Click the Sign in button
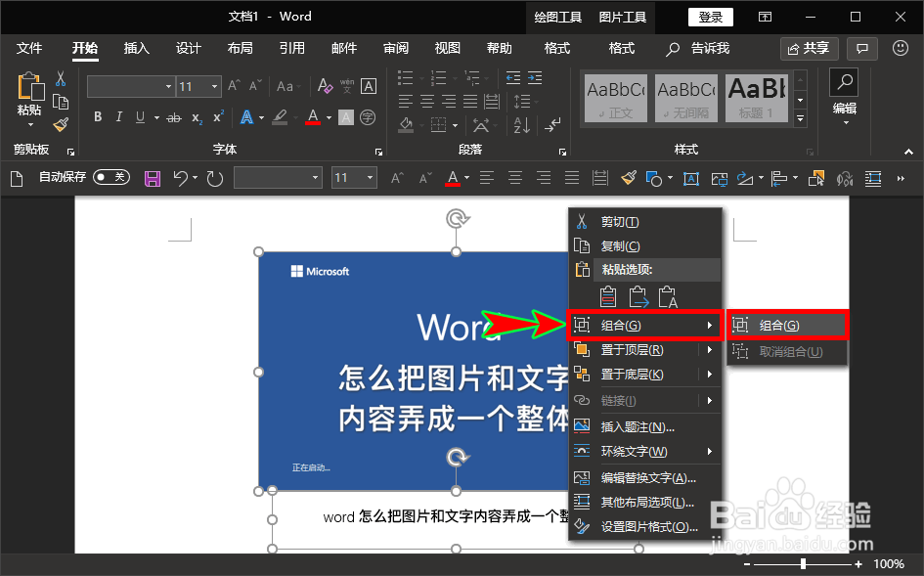Viewport: 924px width, 576px height. tap(711, 17)
